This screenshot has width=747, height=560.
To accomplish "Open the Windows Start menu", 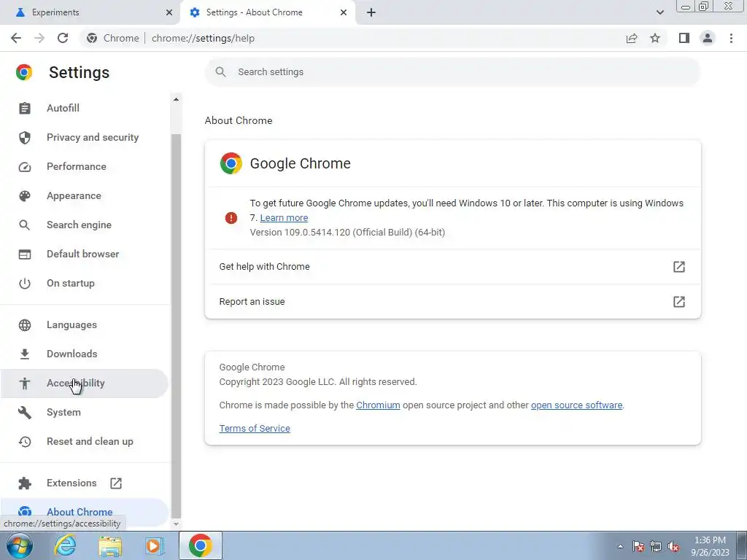I will (19, 545).
